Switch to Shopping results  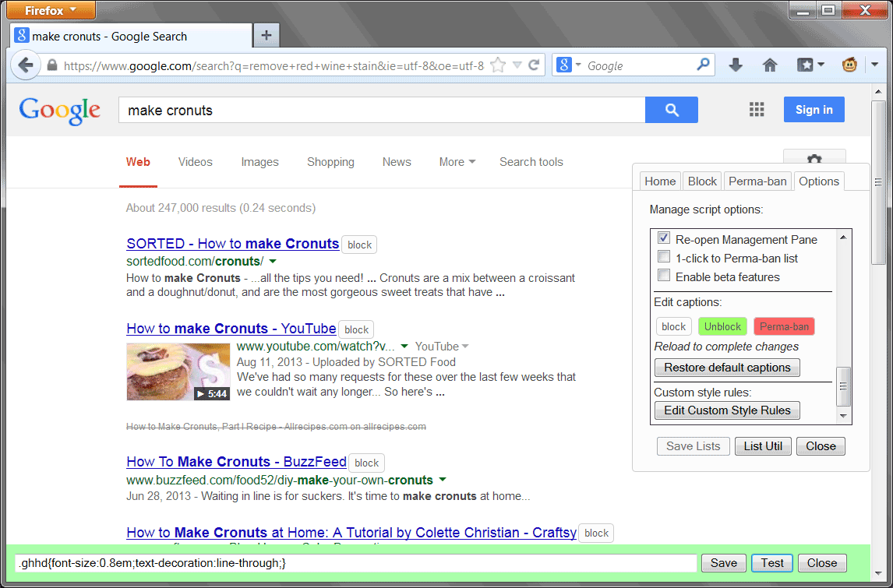(x=330, y=162)
